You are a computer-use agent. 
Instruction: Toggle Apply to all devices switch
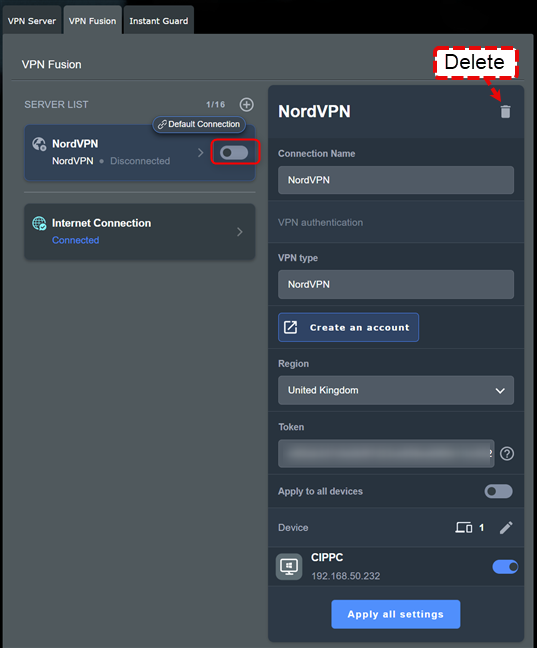[499, 491]
